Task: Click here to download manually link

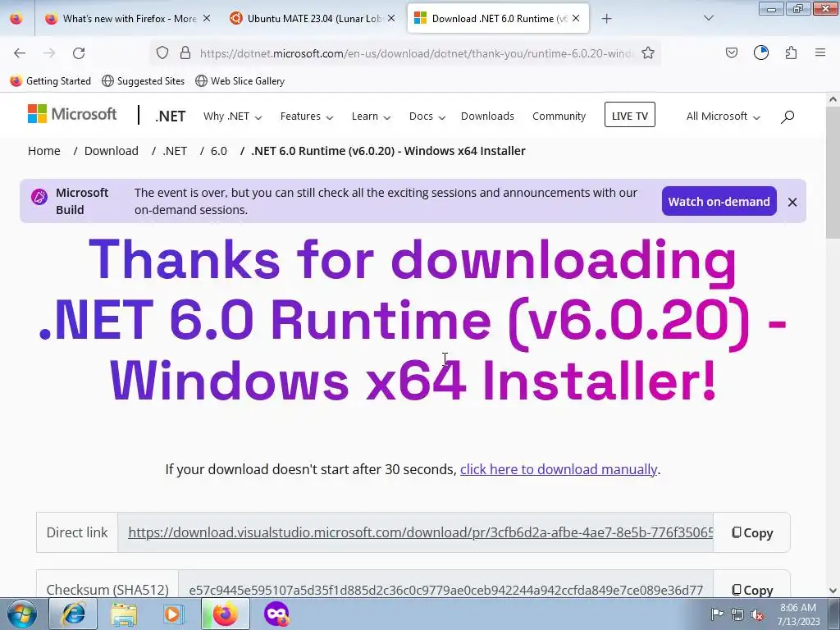Action: [x=558, y=469]
